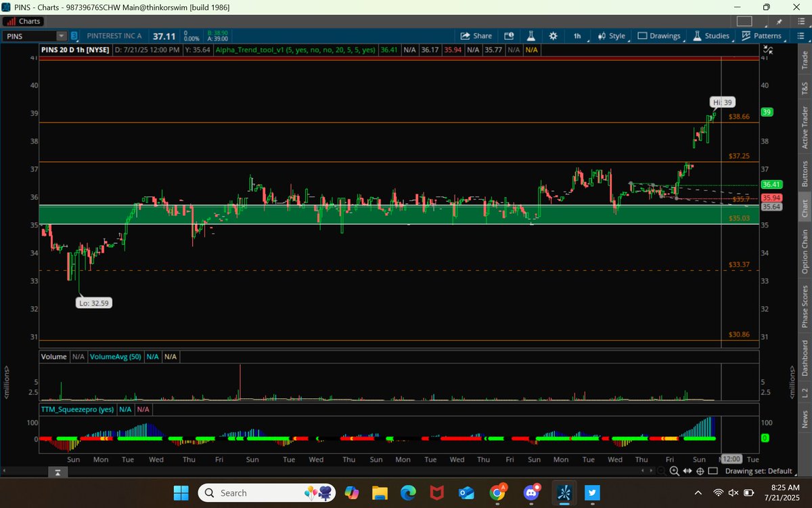Open Google Chrome from taskbar
The image size is (812, 508).
(x=498, y=492)
